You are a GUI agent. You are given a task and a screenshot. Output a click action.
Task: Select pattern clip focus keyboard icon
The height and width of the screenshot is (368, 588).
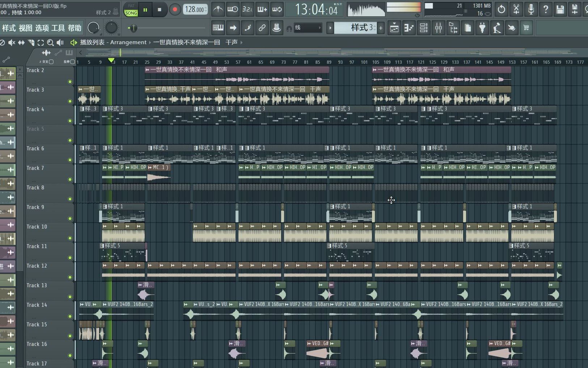coord(69,53)
